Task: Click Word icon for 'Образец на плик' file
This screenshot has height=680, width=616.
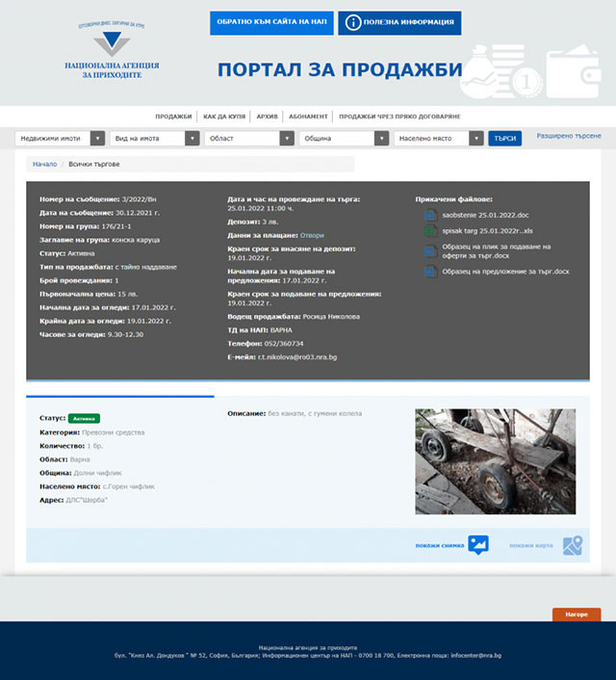Action: pyautogui.click(x=429, y=250)
